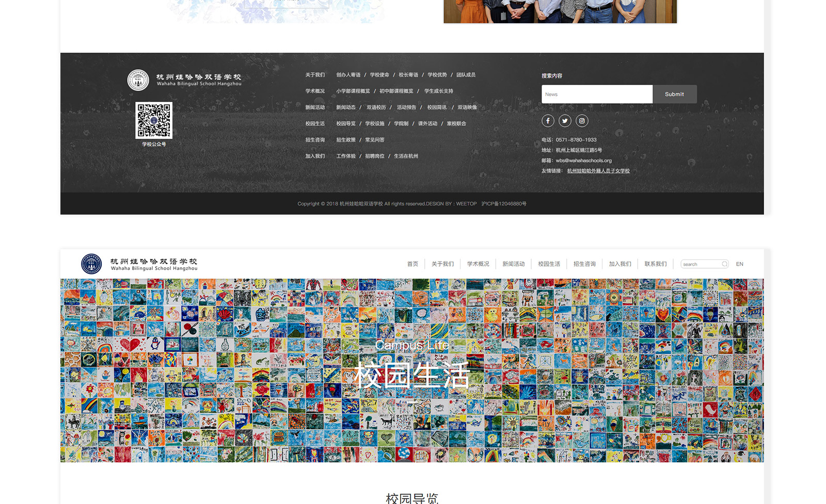Open the Twitter social icon in footer
826x504 pixels.
pos(565,121)
